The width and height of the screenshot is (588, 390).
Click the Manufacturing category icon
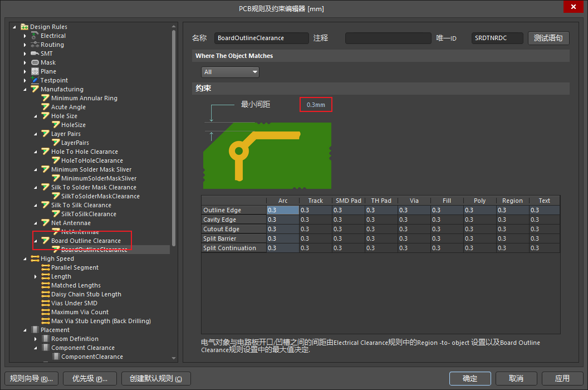(x=35, y=89)
